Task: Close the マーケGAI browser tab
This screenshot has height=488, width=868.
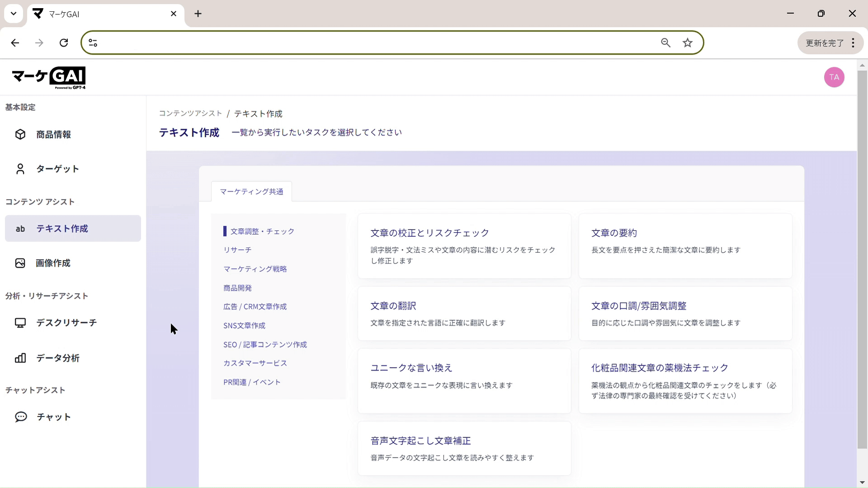Action: pos(174,14)
